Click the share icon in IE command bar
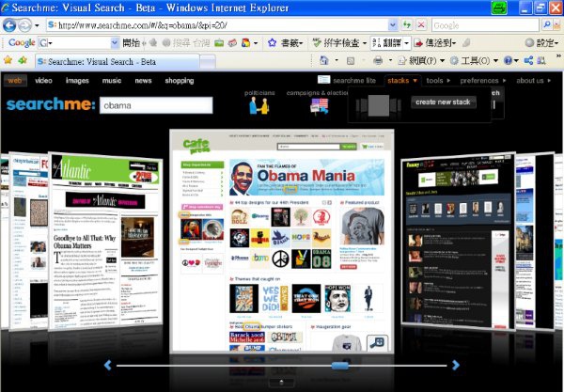 pos(528,61)
